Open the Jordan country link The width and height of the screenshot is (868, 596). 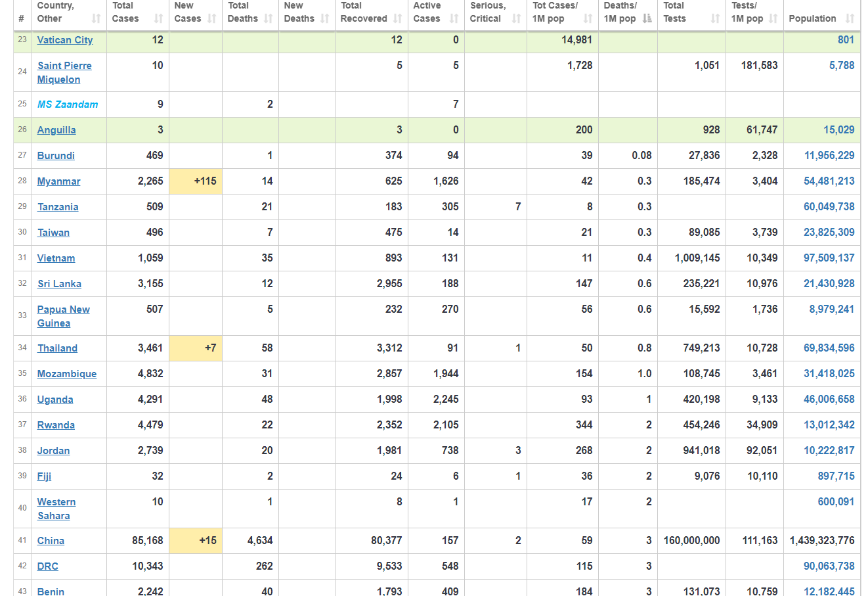[53, 451]
